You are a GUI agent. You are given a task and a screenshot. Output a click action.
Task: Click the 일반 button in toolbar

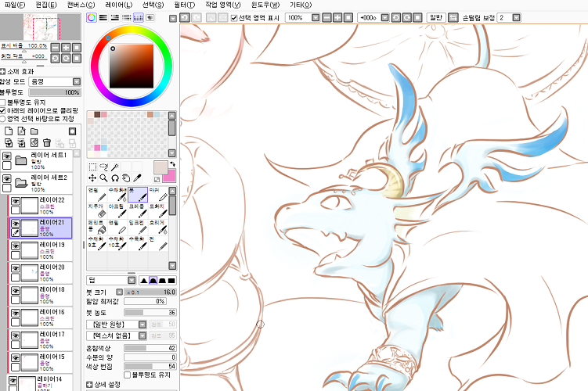click(436, 17)
